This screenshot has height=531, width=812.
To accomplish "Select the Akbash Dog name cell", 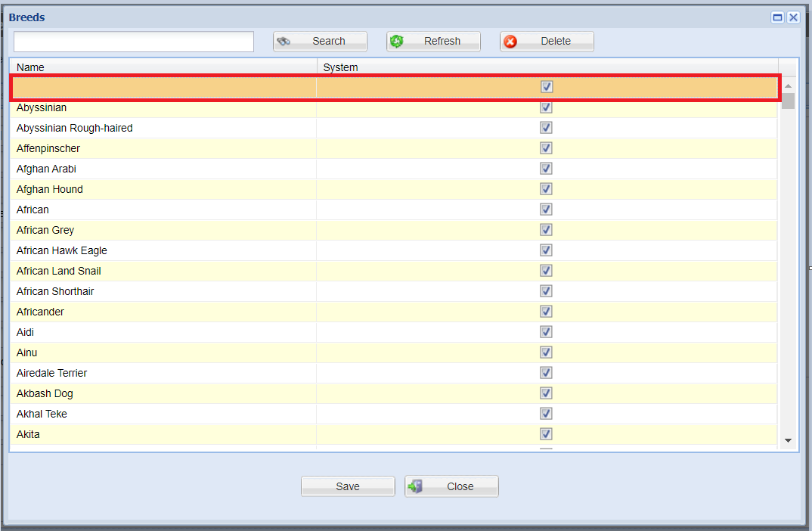I will [163, 394].
